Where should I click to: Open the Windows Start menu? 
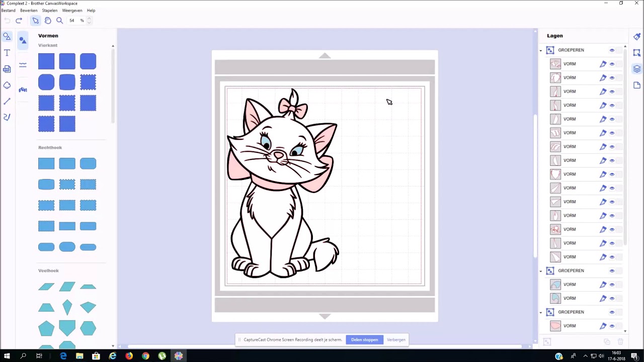click(x=7, y=356)
